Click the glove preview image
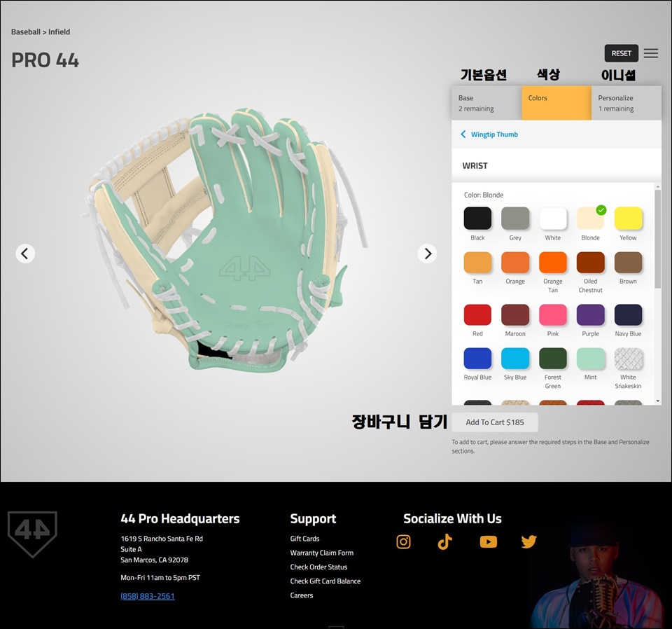Viewport: 672px width, 629px height. 225,240
